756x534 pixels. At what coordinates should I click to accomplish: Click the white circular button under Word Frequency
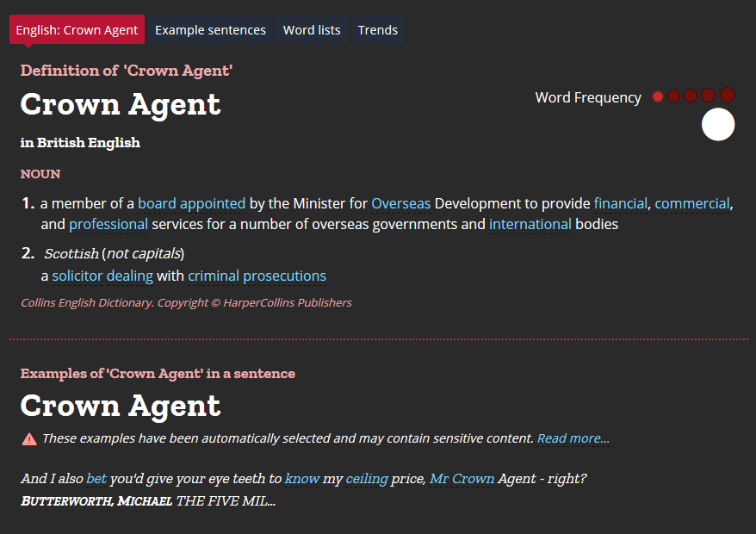pyautogui.click(x=718, y=124)
